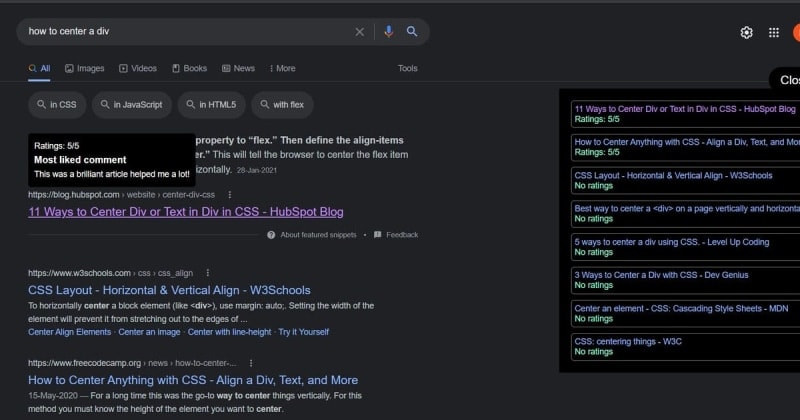Expand the More search categories menu
The width and height of the screenshot is (800, 420).
283,68
